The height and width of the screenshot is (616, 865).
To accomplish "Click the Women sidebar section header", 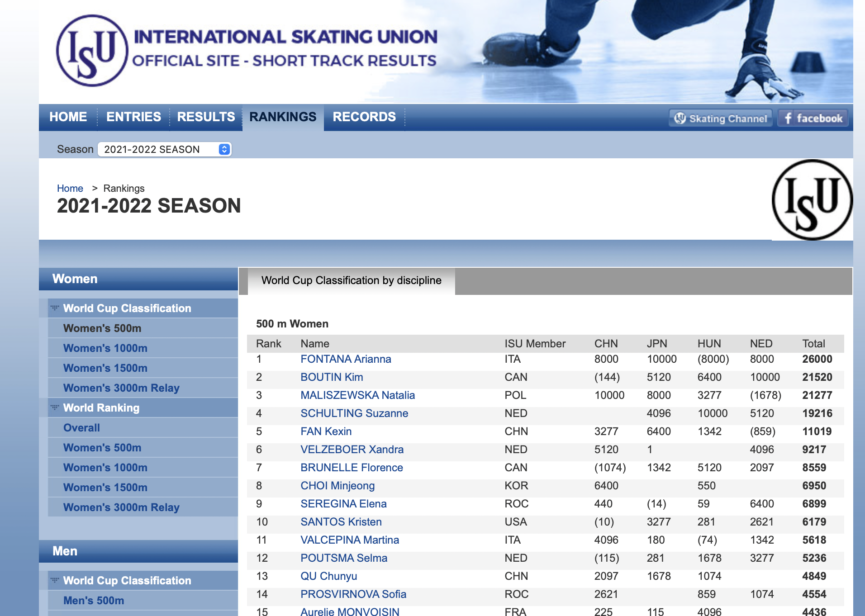I will pos(138,279).
